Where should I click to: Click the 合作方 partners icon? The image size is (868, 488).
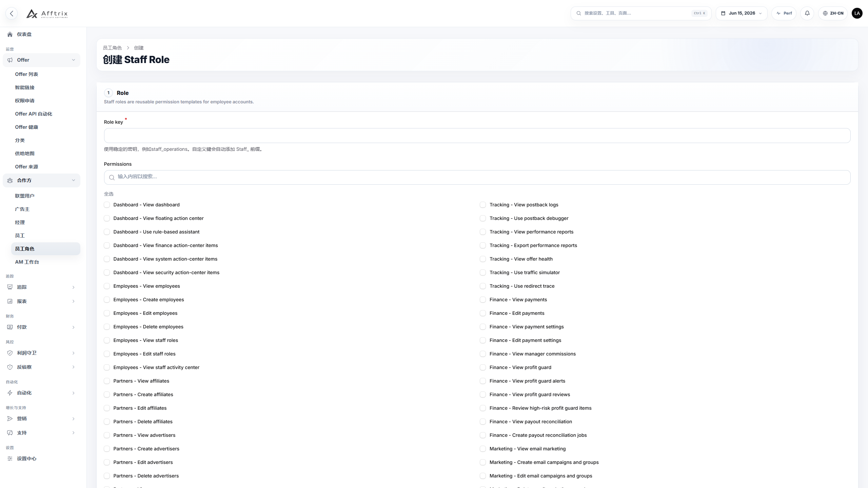pyautogui.click(x=10, y=180)
